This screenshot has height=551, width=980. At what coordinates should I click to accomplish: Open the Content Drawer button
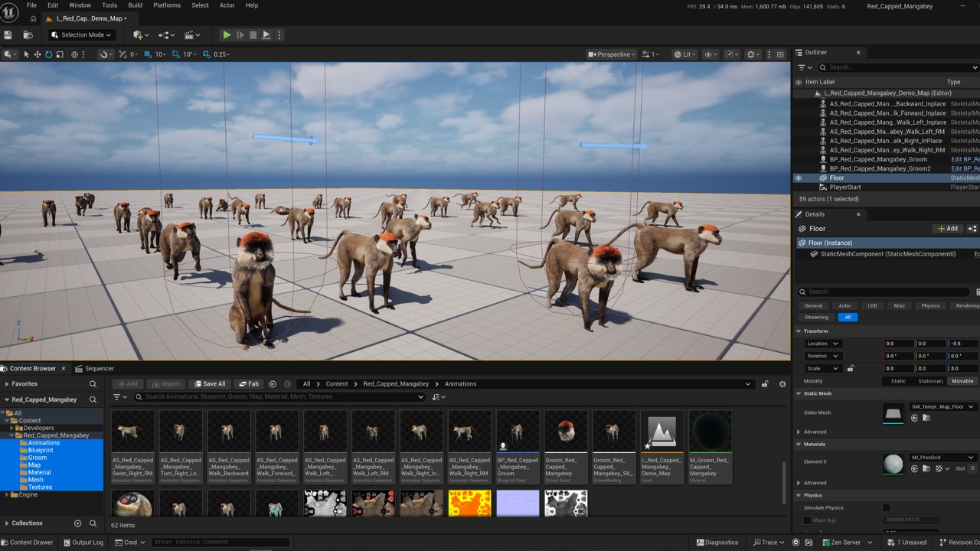tap(27, 542)
